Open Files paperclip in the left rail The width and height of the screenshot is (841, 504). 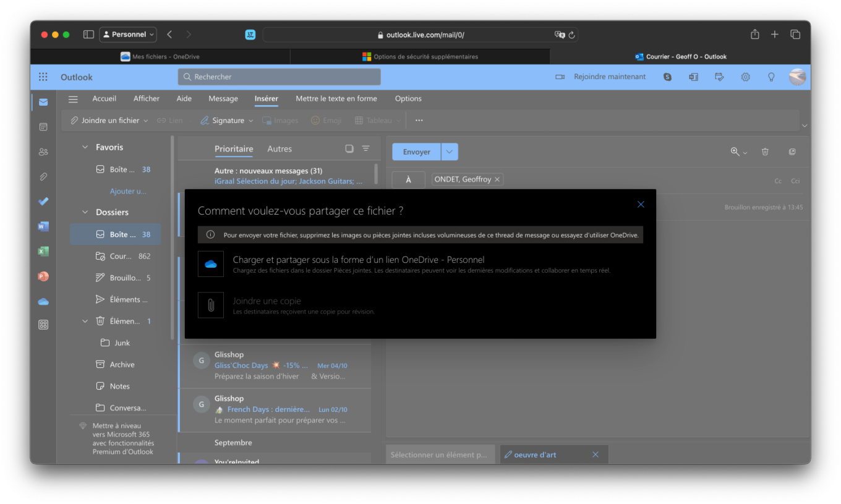[43, 176]
